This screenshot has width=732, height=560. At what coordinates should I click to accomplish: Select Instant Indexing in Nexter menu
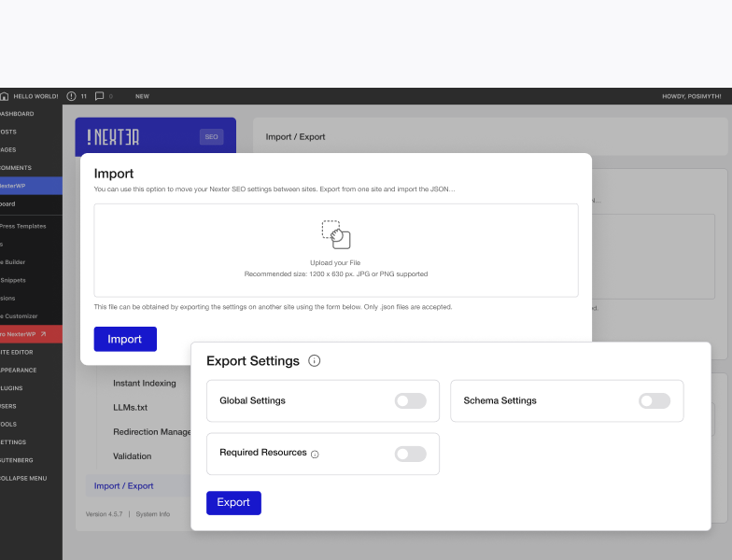pyautogui.click(x=144, y=383)
